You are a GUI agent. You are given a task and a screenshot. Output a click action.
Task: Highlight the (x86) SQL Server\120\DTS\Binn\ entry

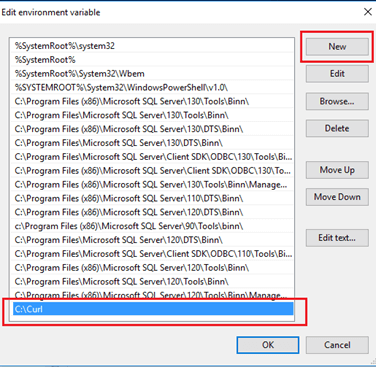click(x=153, y=212)
